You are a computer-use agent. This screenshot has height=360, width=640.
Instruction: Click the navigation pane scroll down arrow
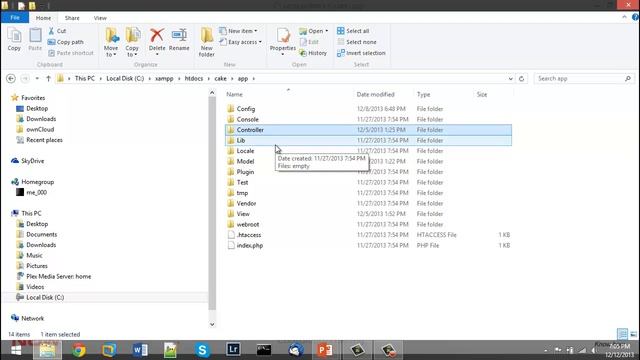pyautogui.click(x=212, y=324)
